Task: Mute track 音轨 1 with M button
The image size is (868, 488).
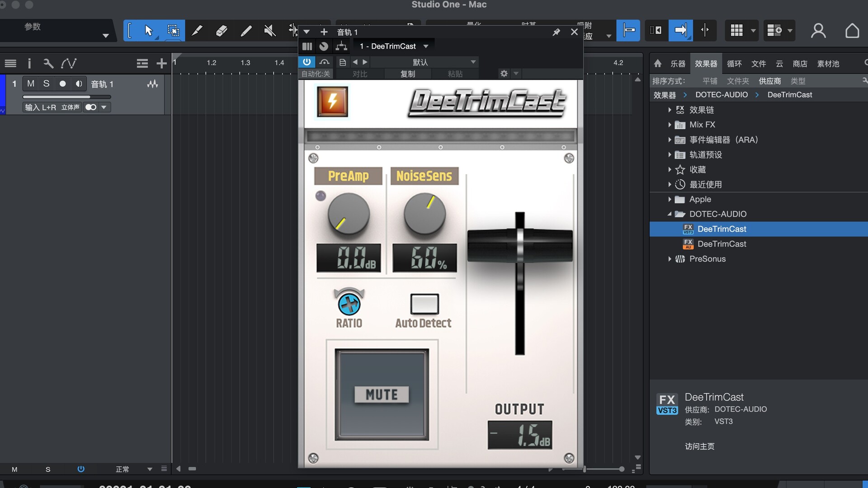Action: point(31,84)
